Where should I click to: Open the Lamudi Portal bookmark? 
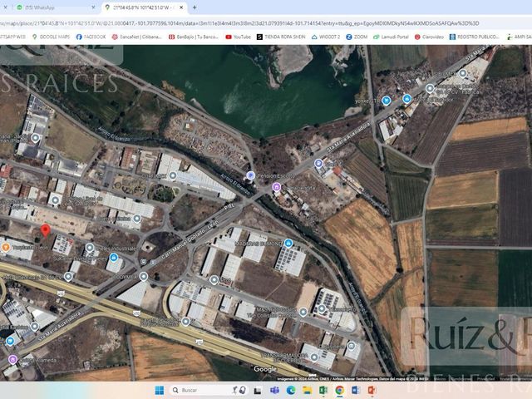(391, 37)
